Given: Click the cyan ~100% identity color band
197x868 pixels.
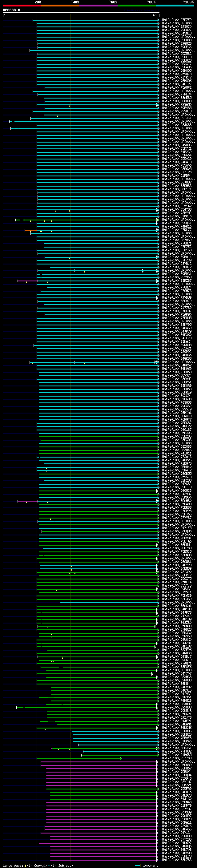Looking at the screenshot, I should (175, 6).
